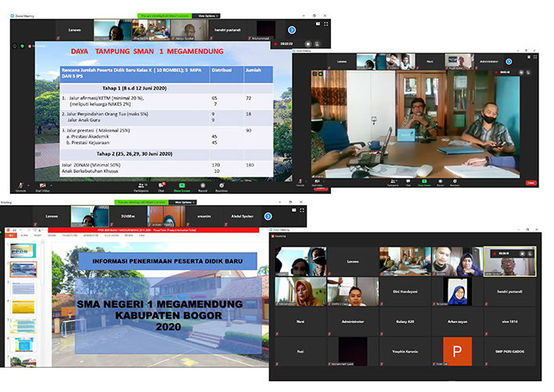Open Reactions in the capacity table meeting toolbar
This screenshot has width=554, height=392.
pyautogui.click(x=221, y=187)
